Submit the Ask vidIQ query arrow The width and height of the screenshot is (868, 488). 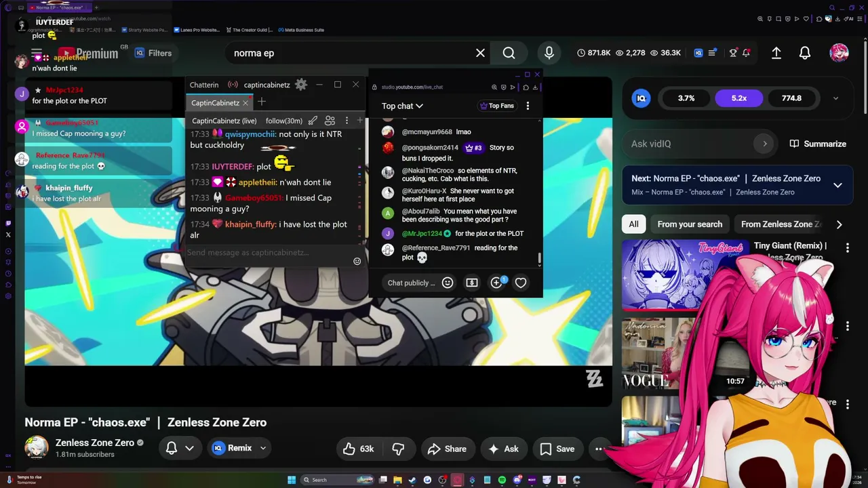tap(765, 144)
